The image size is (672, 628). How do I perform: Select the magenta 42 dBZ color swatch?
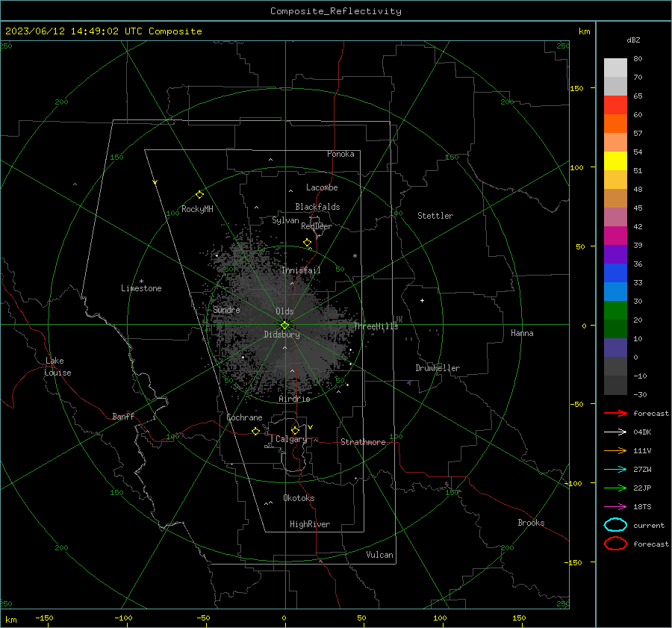(x=615, y=236)
